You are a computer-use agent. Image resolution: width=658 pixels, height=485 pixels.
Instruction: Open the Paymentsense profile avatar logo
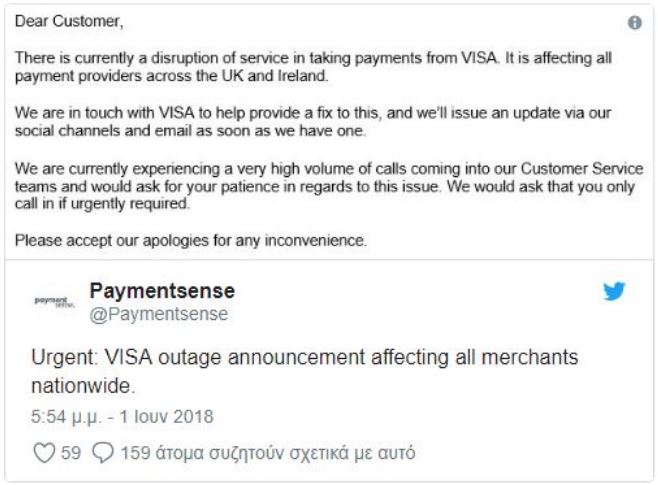(55, 301)
